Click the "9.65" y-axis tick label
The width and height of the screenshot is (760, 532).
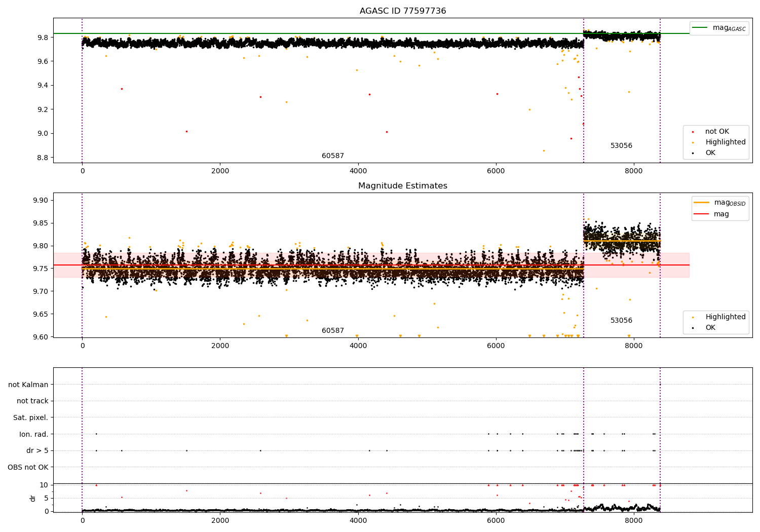click(x=41, y=314)
